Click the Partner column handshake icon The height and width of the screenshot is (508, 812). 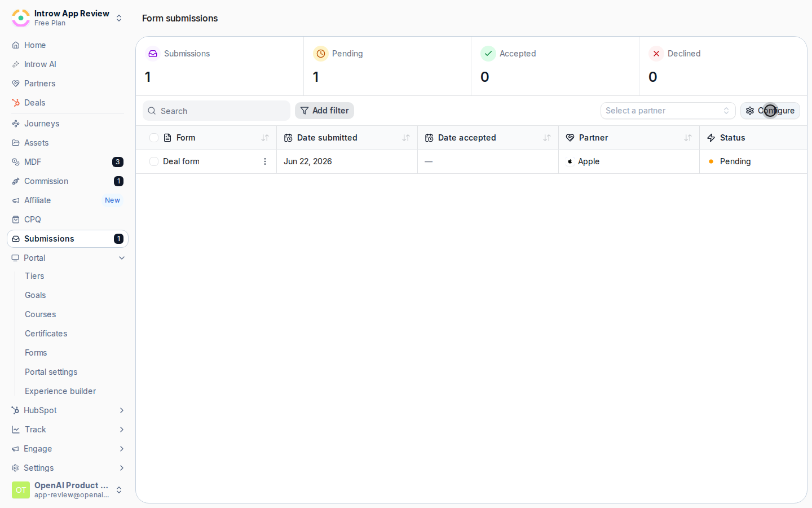[x=570, y=138]
